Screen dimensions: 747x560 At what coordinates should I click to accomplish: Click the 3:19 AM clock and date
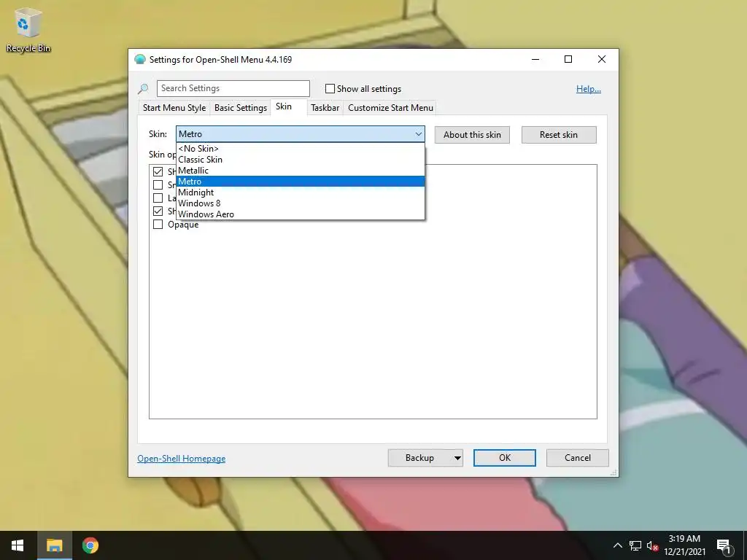684,545
